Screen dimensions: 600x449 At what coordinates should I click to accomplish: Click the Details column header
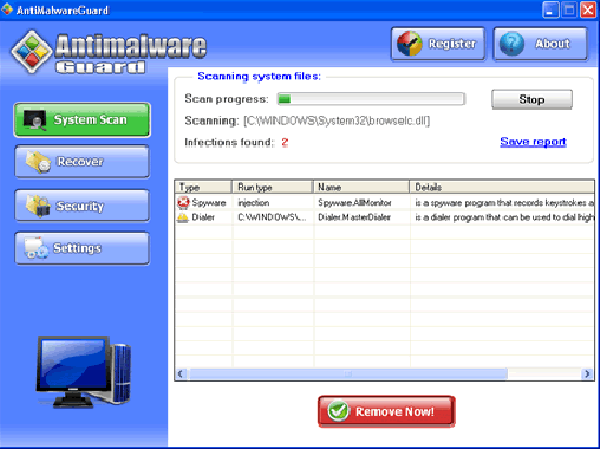500,187
